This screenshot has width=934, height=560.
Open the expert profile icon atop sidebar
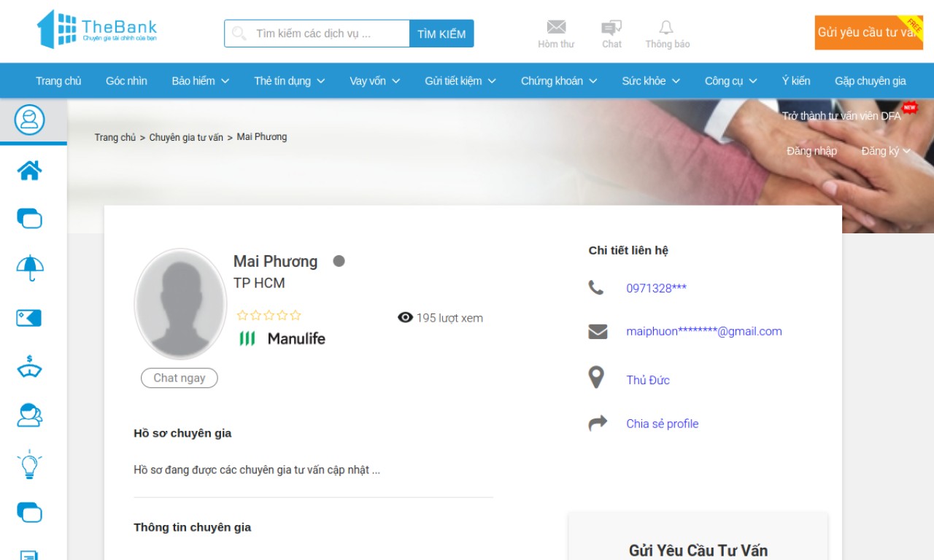(x=29, y=120)
